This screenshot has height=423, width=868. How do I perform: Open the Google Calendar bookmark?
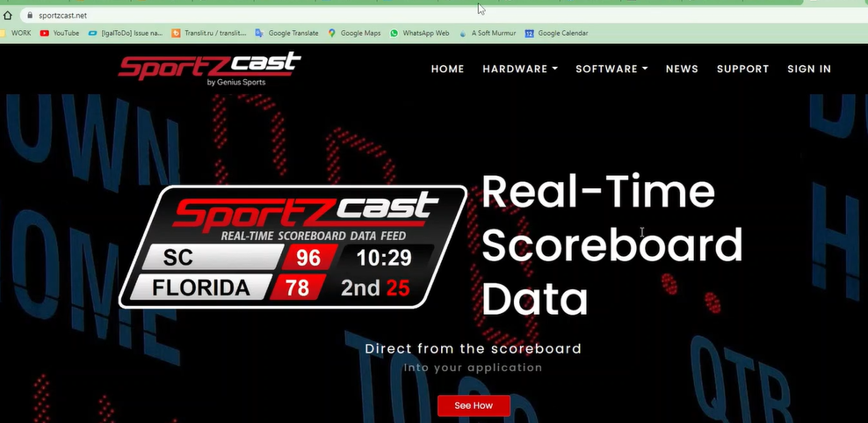pyautogui.click(x=556, y=33)
